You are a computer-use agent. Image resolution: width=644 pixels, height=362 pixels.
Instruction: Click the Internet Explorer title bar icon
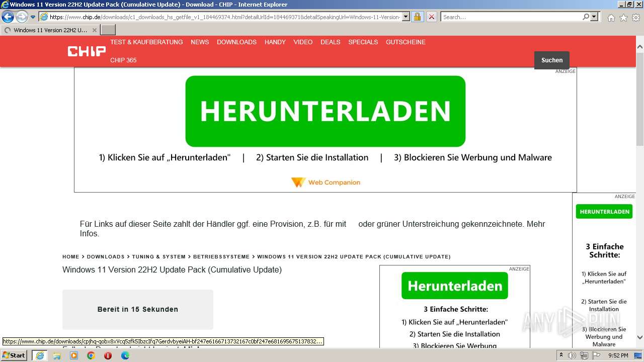(x=5, y=5)
